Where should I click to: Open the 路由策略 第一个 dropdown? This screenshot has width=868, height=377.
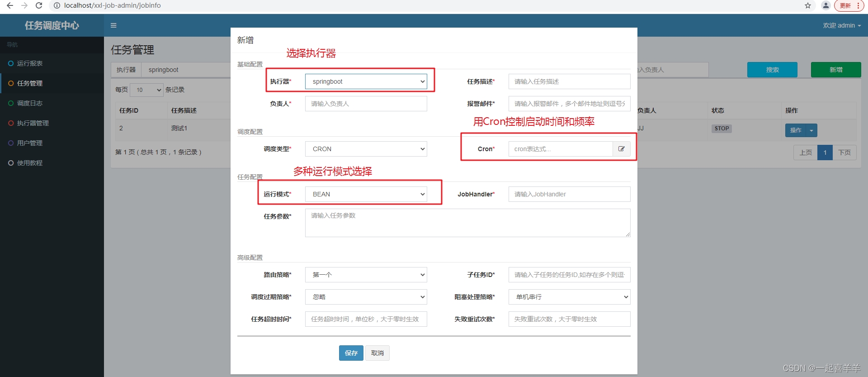point(366,275)
